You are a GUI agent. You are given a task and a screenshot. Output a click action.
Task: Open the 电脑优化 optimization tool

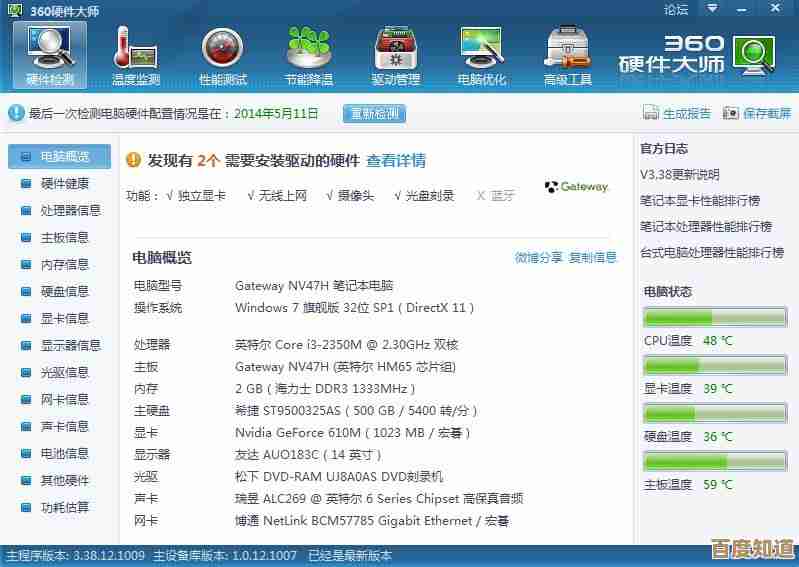click(x=482, y=56)
